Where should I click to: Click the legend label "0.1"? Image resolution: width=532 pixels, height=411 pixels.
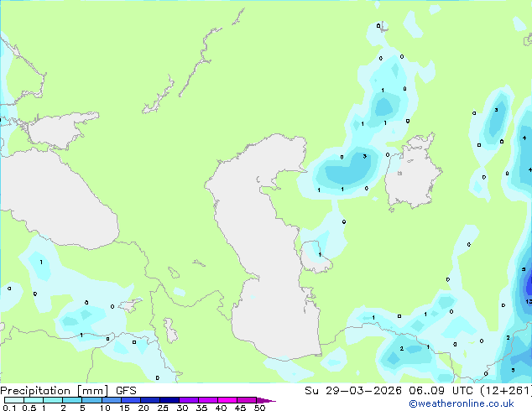9,408
